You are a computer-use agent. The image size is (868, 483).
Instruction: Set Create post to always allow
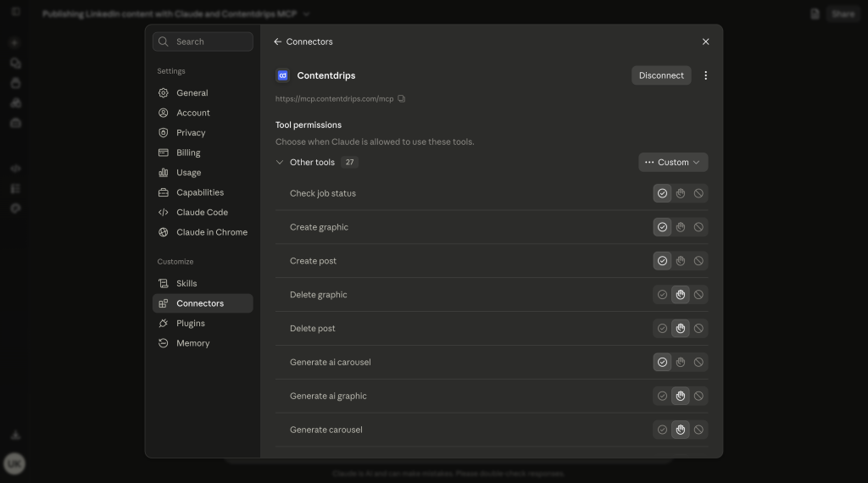(662, 261)
